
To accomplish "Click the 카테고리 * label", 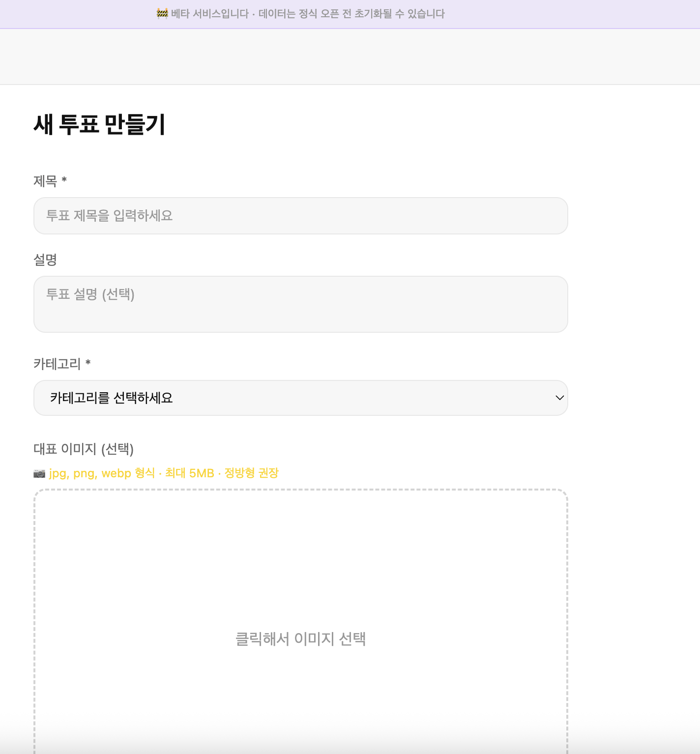I will click(62, 364).
